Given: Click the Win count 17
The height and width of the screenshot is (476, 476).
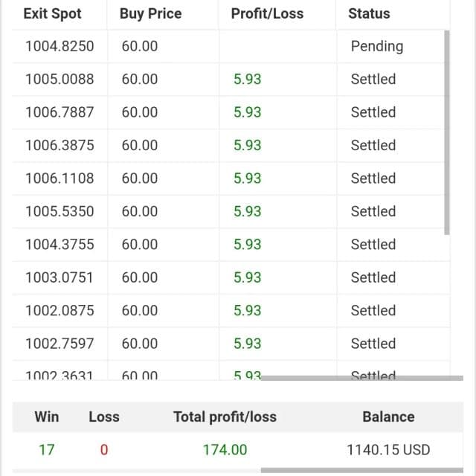Looking at the screenshot, I should (x=47, y=450).
